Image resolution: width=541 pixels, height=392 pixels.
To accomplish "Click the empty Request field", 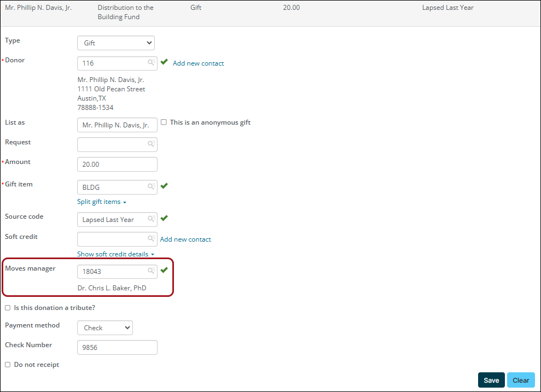I will [x=117, y=144].
